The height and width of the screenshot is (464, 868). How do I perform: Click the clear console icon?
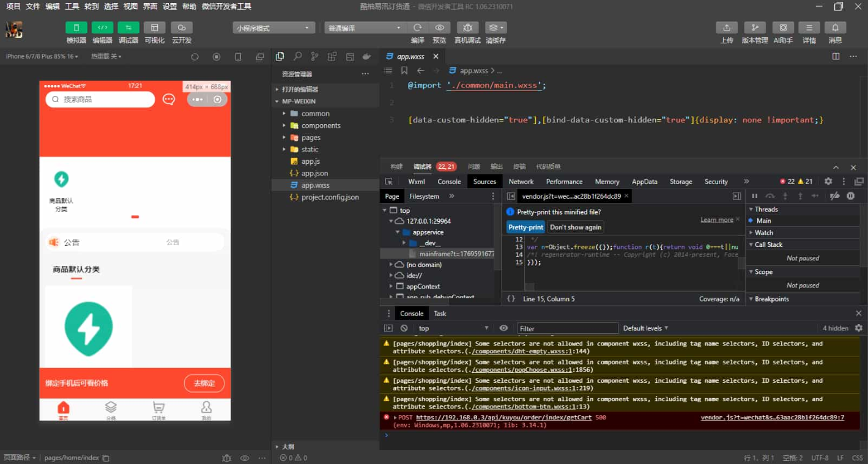click(x=404, y=328)
